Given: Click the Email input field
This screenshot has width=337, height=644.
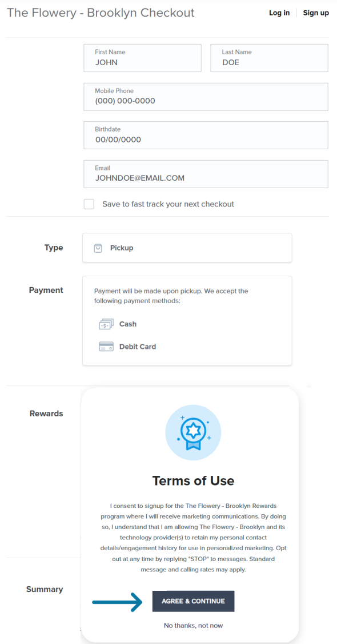Looking at the screenshot, I should click(x=206, y=174).
